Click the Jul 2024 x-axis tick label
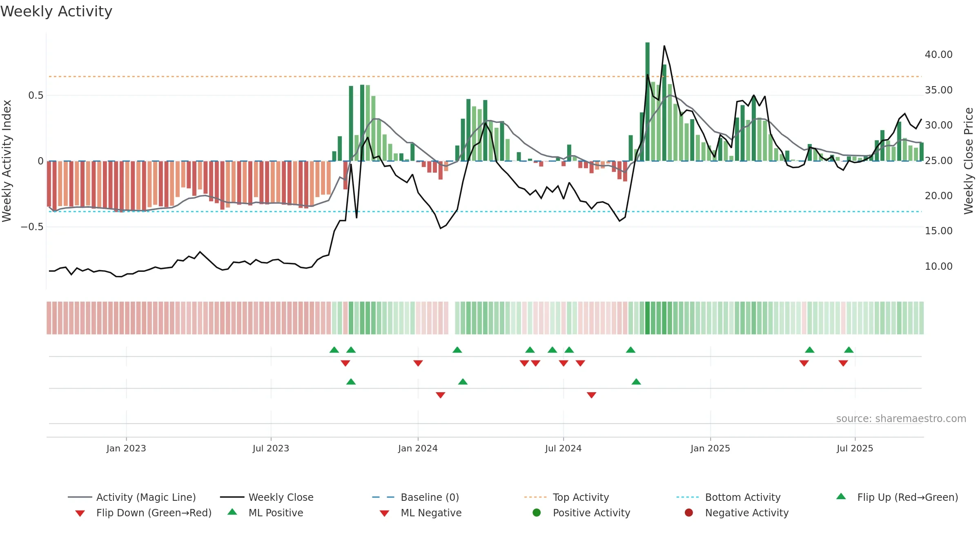The image size is (980, 551). pyautogui.click(x=563, y=448)
